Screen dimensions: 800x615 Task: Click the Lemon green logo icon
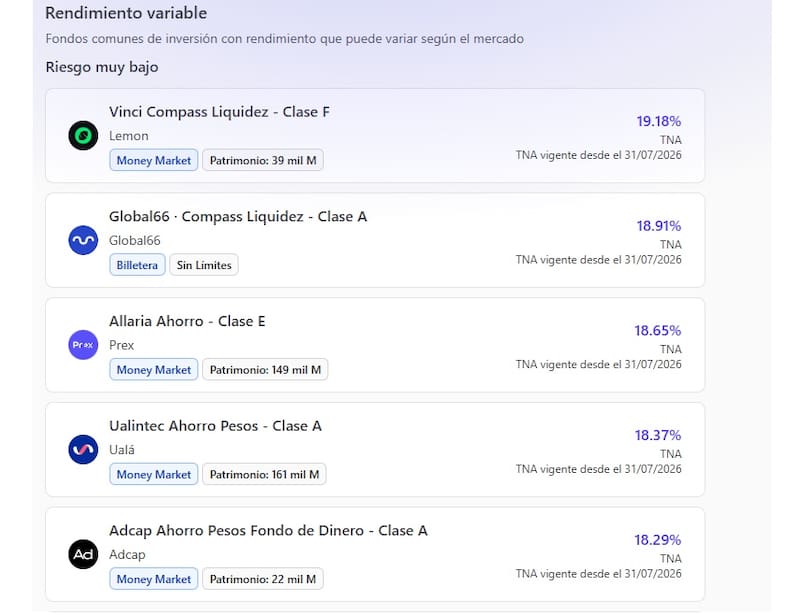tap(83, 136)
